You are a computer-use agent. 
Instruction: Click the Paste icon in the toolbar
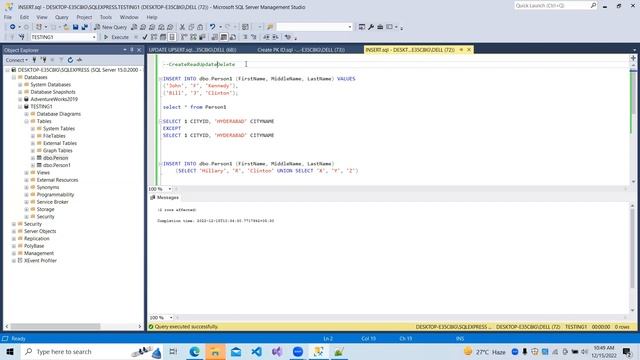coord(200,27)
